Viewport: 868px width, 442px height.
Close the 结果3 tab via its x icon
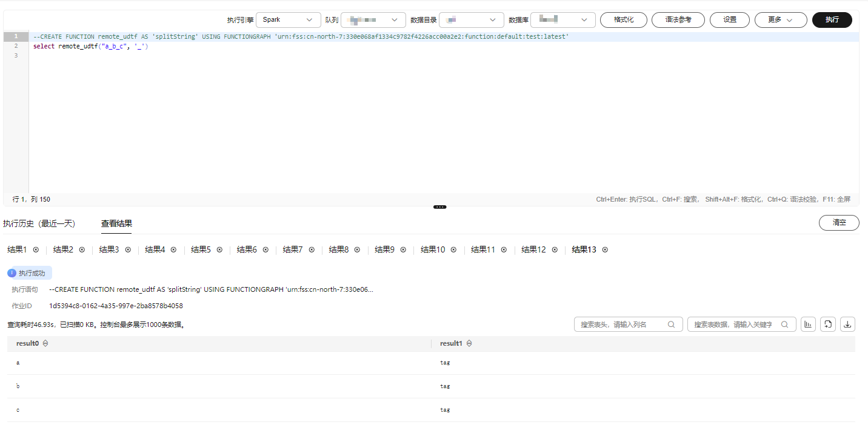click(128, 249)
